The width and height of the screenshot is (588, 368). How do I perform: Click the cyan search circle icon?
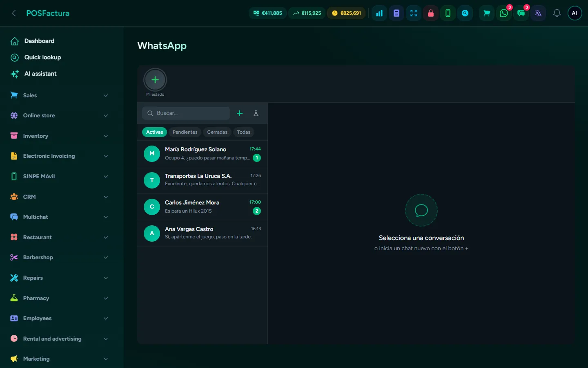[x=465, y=13]
